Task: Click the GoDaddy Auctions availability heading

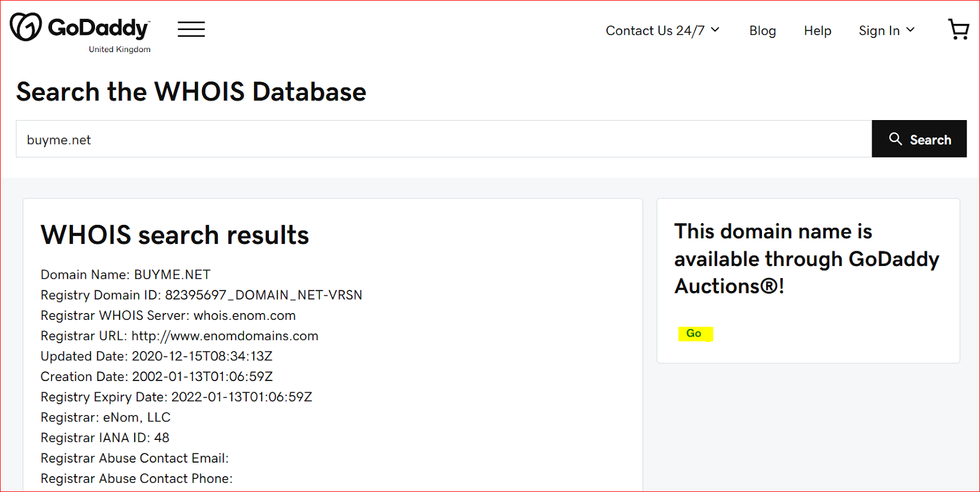Action: pyautogui.click(x=807, y=259)
